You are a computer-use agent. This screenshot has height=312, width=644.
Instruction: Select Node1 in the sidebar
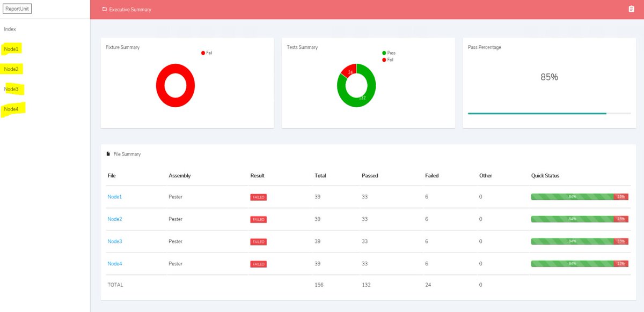(x=11, y=49)
